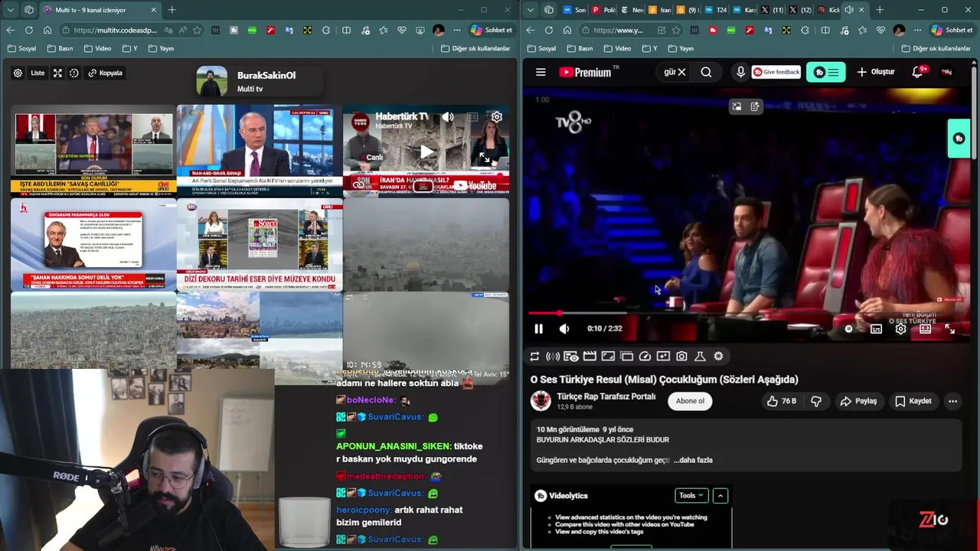Open YouTube account avatar menu
This screenshot has width=980, height=551.
point(947,72)
